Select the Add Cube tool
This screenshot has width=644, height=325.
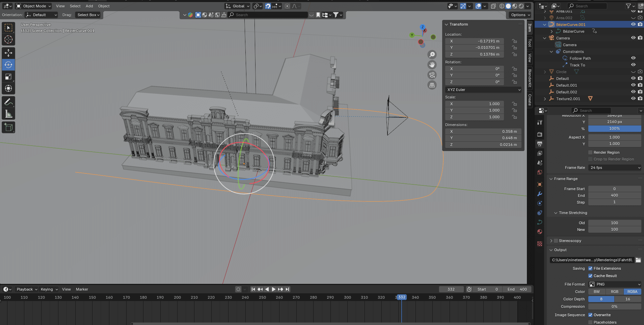(8, 127)
